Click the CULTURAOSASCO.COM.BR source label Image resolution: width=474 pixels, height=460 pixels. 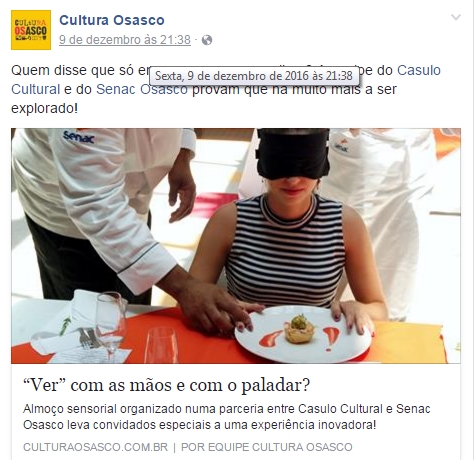pyautogui.click(x=95, y=447)
